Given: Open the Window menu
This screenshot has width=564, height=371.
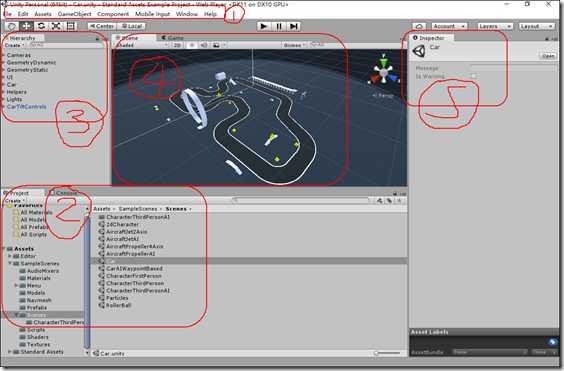Looking at the screenshot, I should pos(187,14).
